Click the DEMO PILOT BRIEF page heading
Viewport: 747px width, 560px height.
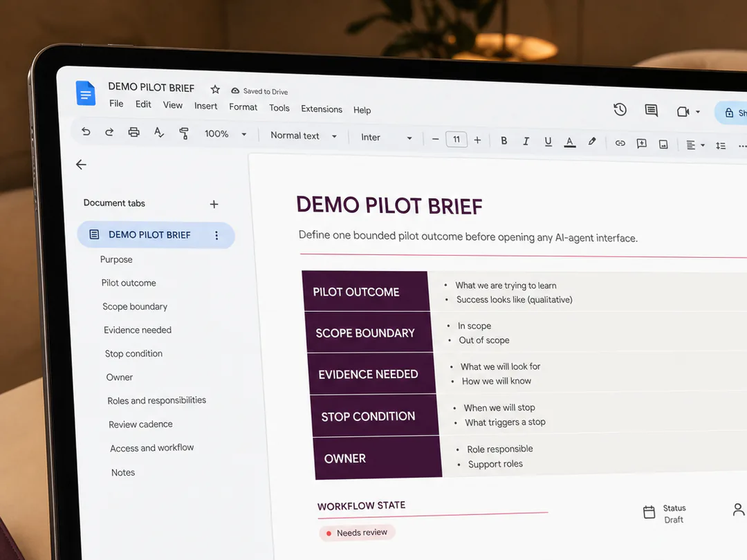coord(389,205)
